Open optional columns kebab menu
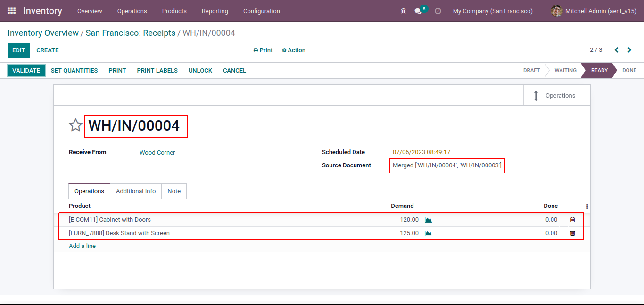This screenshot has width=644, height=305. tap(587, 206)
